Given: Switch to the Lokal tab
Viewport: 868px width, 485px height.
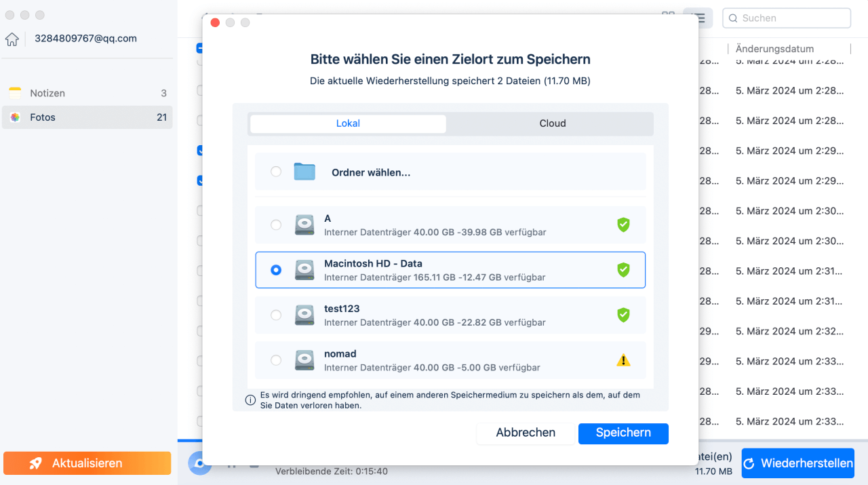Looking at the screenshot, I should (348, 123).
